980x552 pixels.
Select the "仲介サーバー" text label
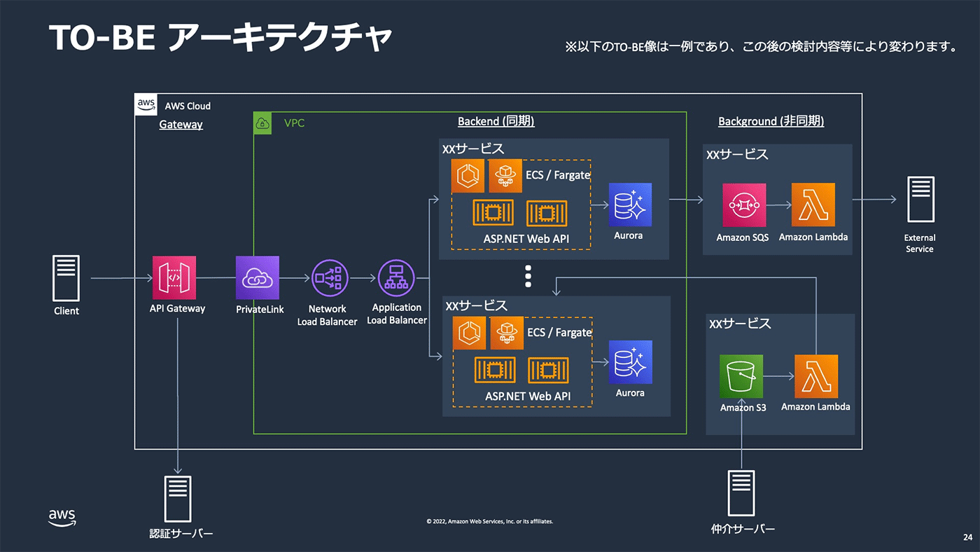[x=743, y=529]
